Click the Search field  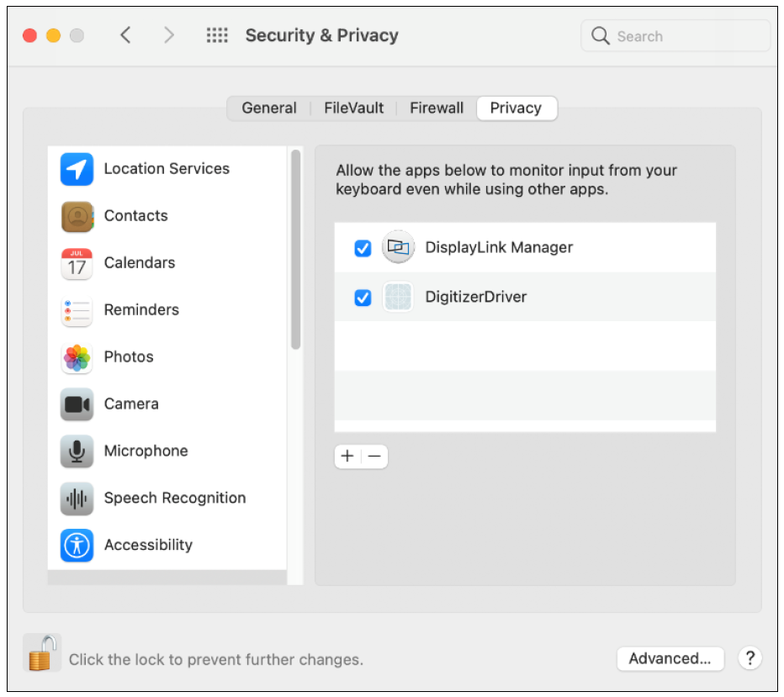[675, 36]
